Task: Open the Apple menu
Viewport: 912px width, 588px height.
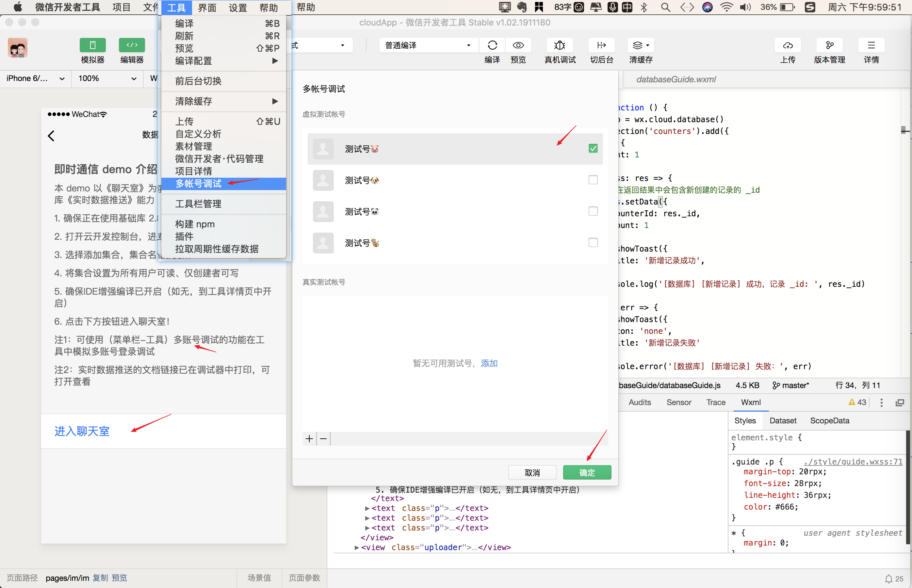Action: tap(18, 7)
